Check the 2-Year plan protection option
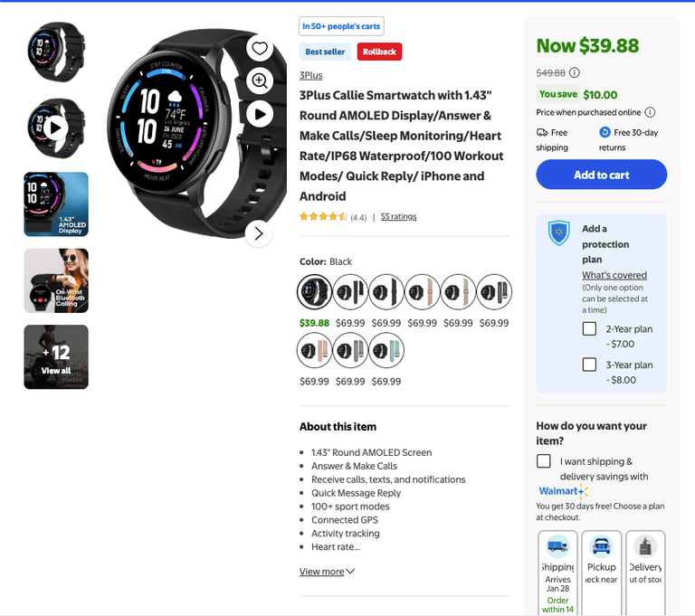Image resolution: width=695 pixels, height=616 pixels. [x=589, y=329]
